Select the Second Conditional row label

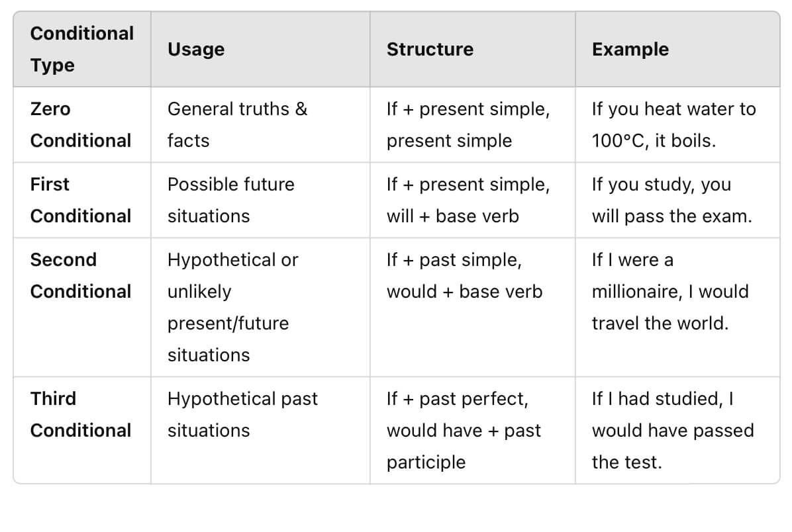(x=81, y=275)
